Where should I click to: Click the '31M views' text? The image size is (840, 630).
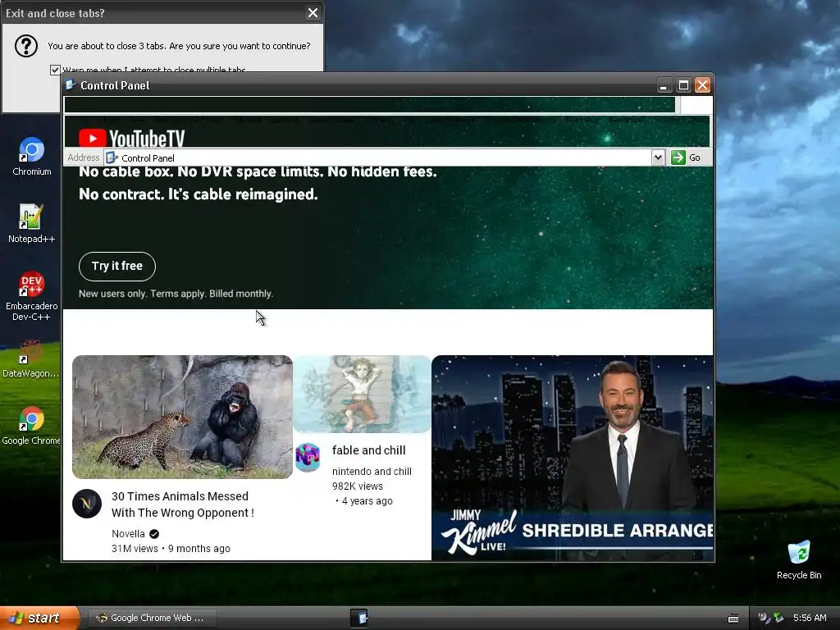[x=135, y=549]
